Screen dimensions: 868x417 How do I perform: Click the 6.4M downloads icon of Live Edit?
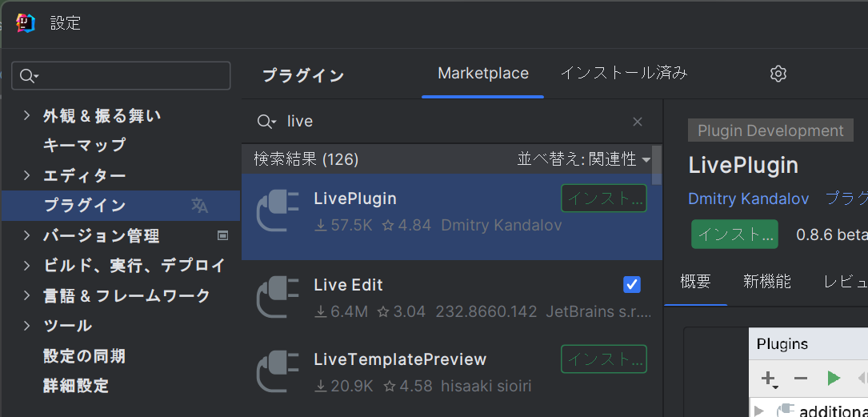coord(321,312)
